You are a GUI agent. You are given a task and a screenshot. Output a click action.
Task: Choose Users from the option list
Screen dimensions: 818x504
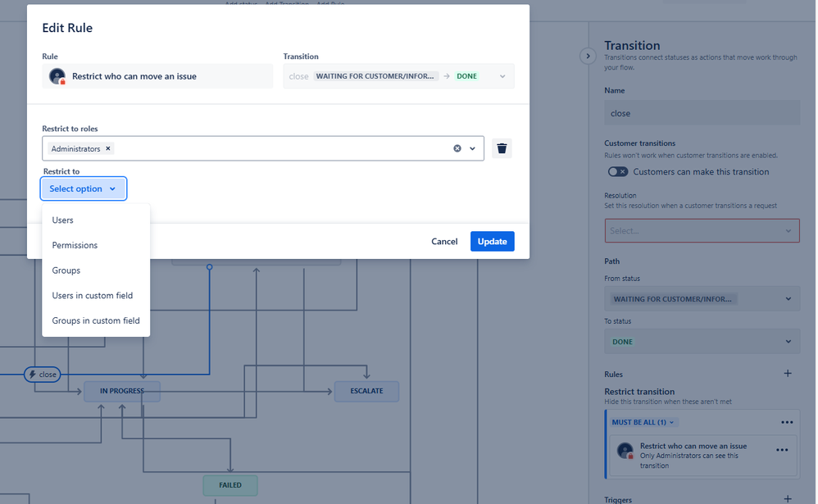tap(96, 220)
